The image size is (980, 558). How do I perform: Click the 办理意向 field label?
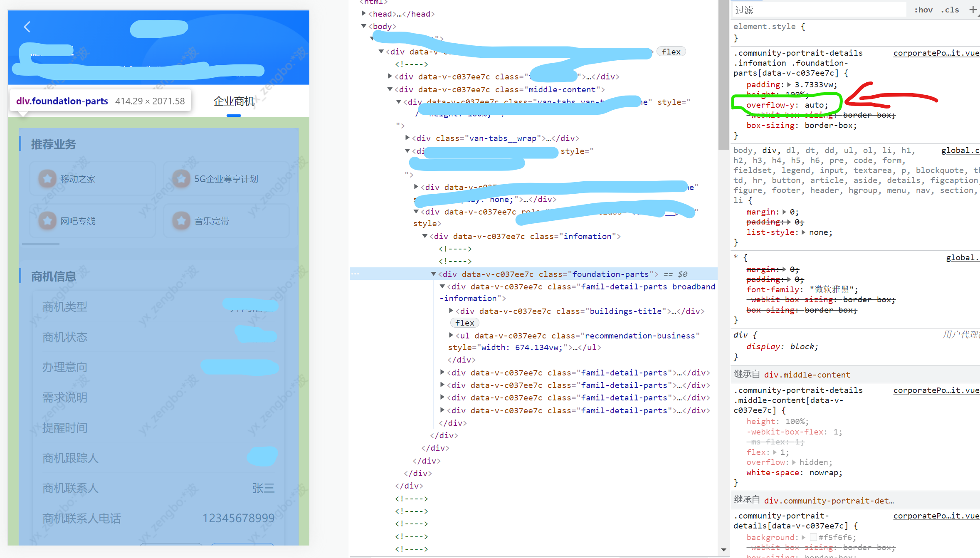click(65, 367)
